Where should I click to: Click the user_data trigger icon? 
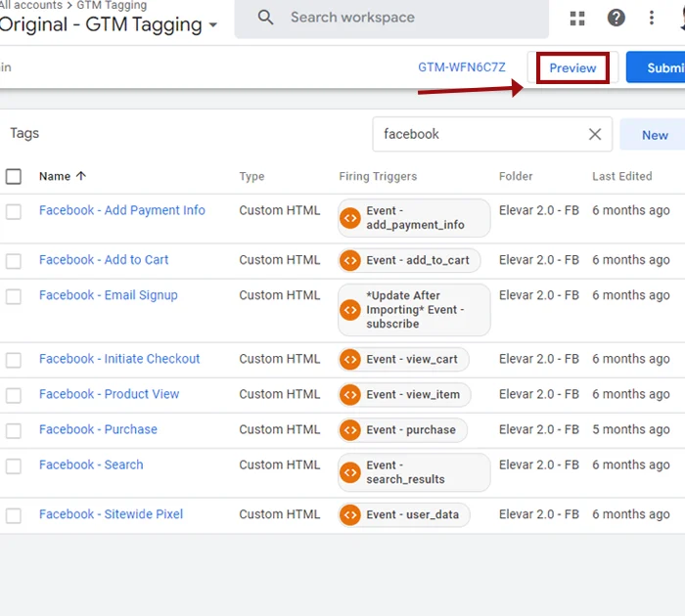pyautogui.click(x=350, y=514)
